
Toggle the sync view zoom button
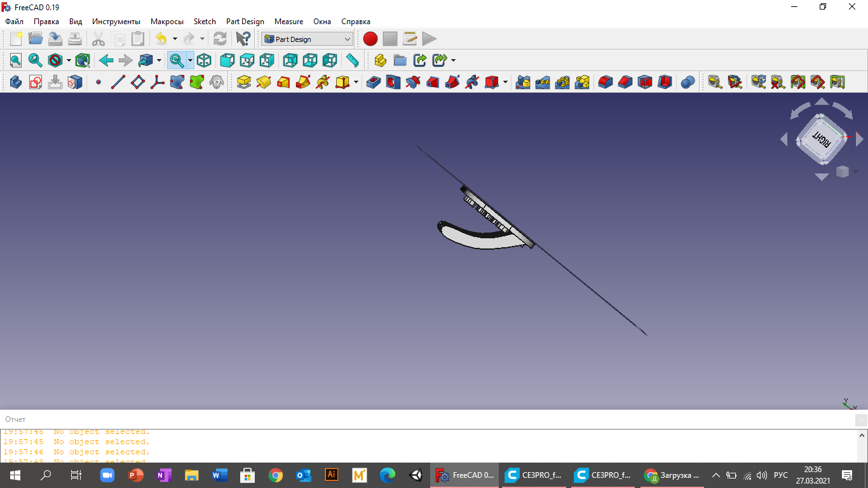177,60
